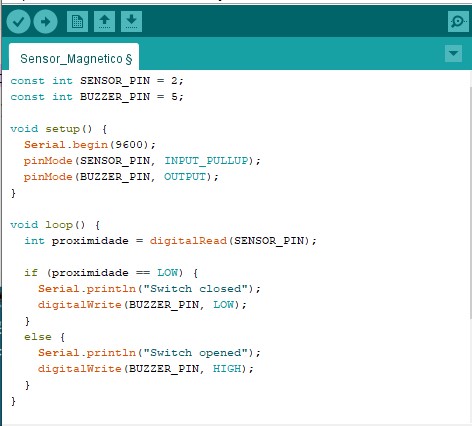
Task: Click the OUTPUT keyword in pinMode
Action: [185, 177]
